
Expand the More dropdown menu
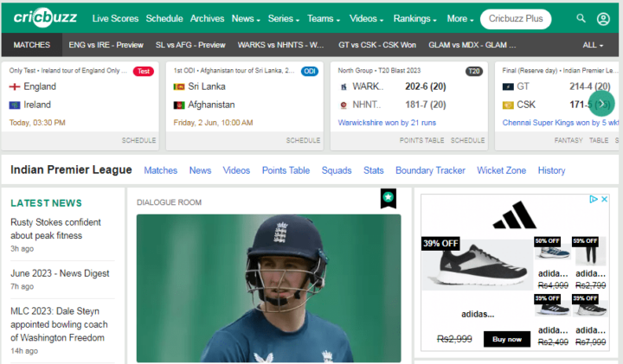point(460,19)
